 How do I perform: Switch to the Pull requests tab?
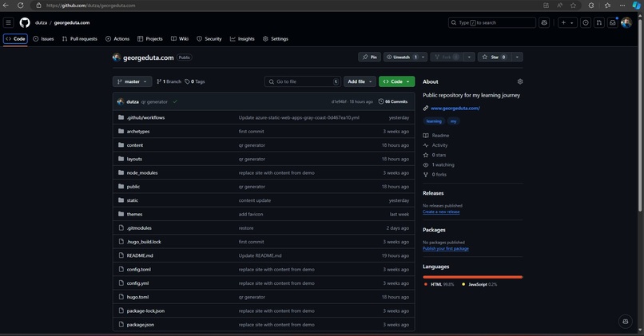[80, 39]
